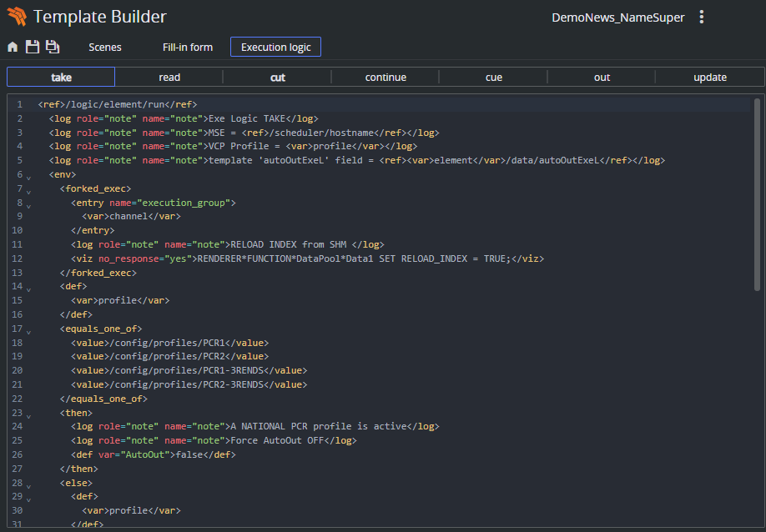Select the cue logic tab

494,78
